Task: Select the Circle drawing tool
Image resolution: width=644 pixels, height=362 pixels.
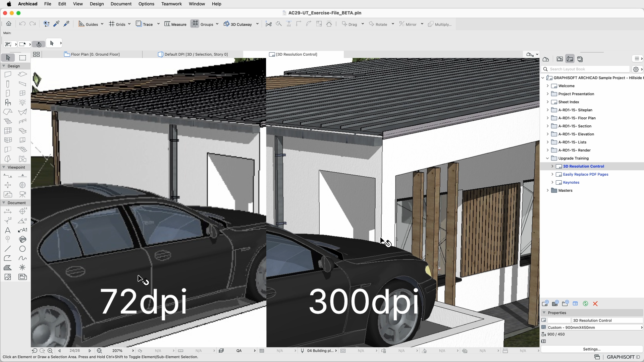Action: coord(22,249)
